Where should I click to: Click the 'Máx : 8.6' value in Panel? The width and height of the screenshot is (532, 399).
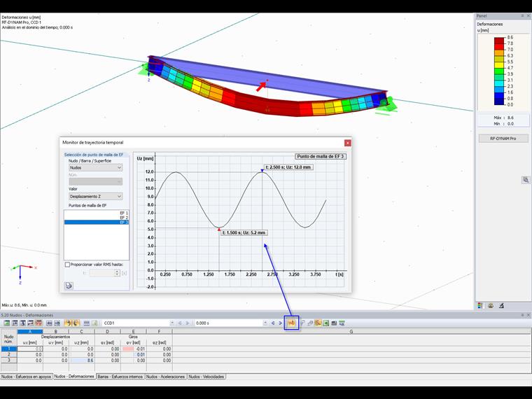click(x=503, y=118)
